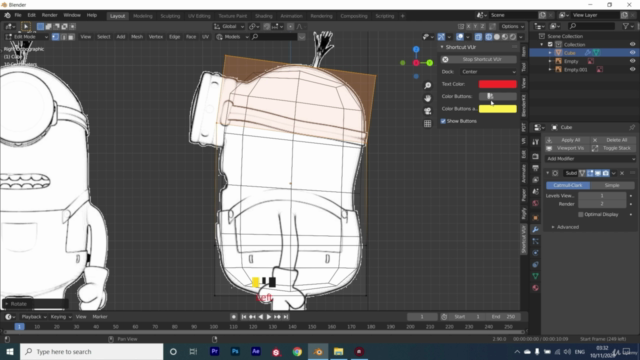Open File menu
Image resolution: width=640 pixels, height=360 pixels.
point(18,16)
